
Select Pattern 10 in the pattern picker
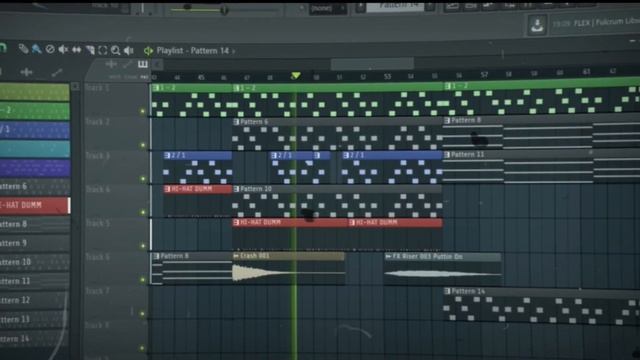[34, 262]
